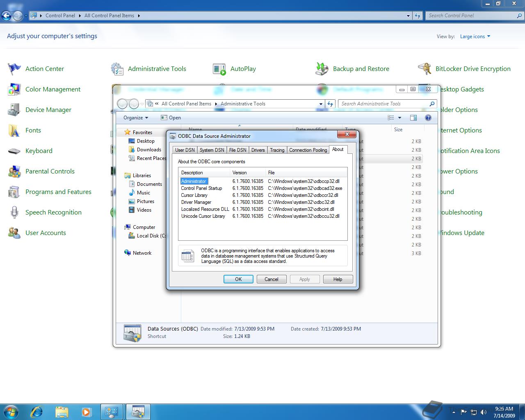The height and width of the screenshot is (420, 525).
Task: Open Action Center icon in Control Panel
Action: [14, 69]
